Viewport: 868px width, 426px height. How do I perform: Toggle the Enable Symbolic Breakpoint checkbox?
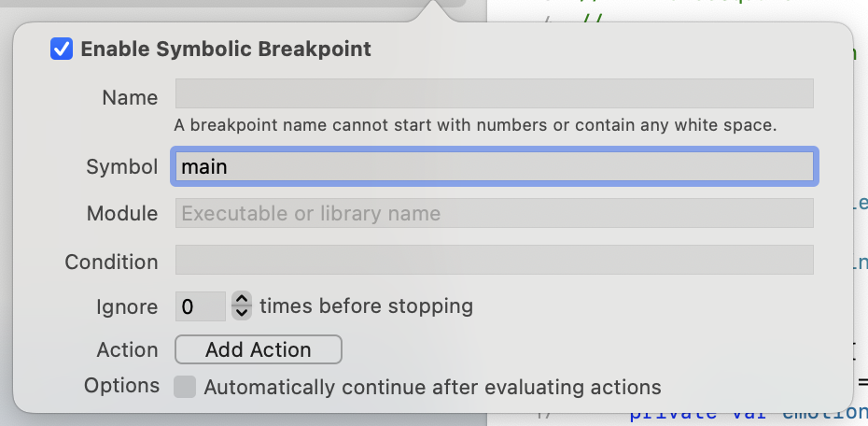(x=62, y=50)
